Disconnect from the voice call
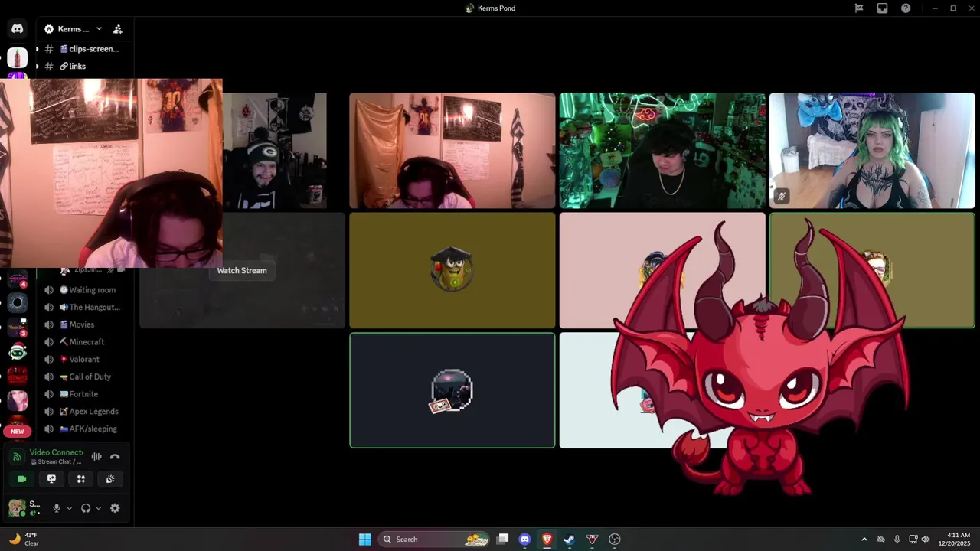The image size is (980, 551). (115, 457)
